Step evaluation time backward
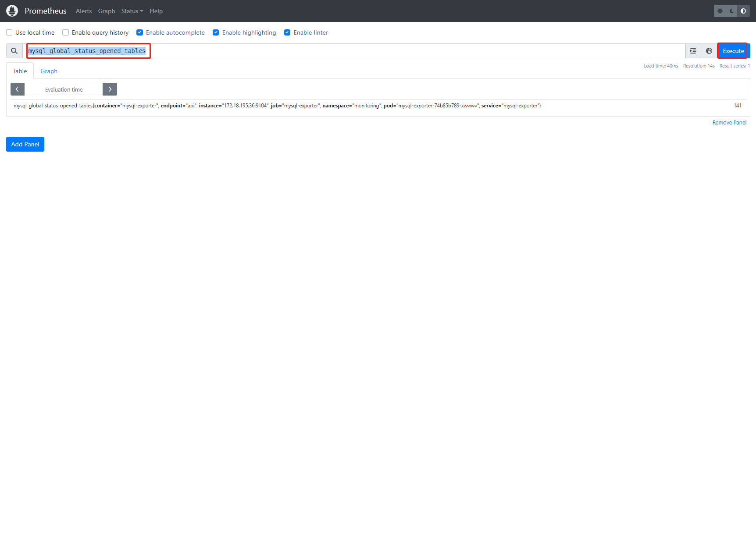Screen dimensions: 756x536 pos(18,89)
